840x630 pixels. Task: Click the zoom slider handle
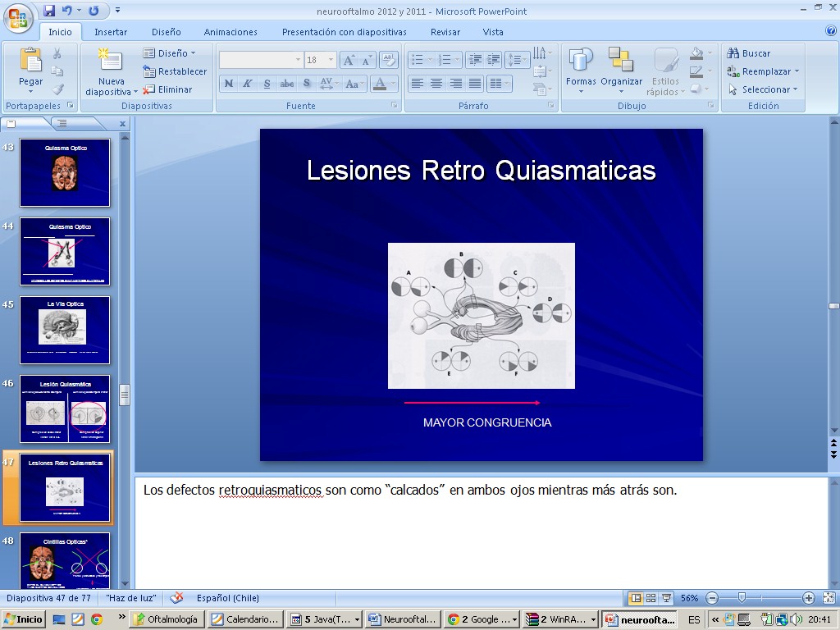tap(742, 598)
